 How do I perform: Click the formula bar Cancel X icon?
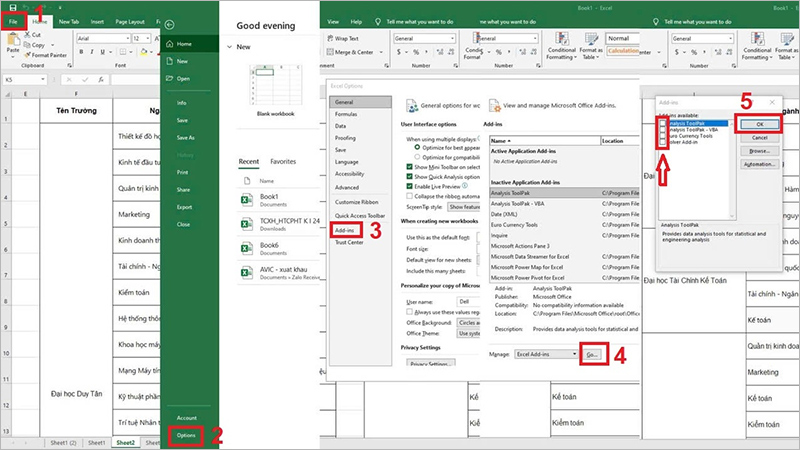coord(69,80)
